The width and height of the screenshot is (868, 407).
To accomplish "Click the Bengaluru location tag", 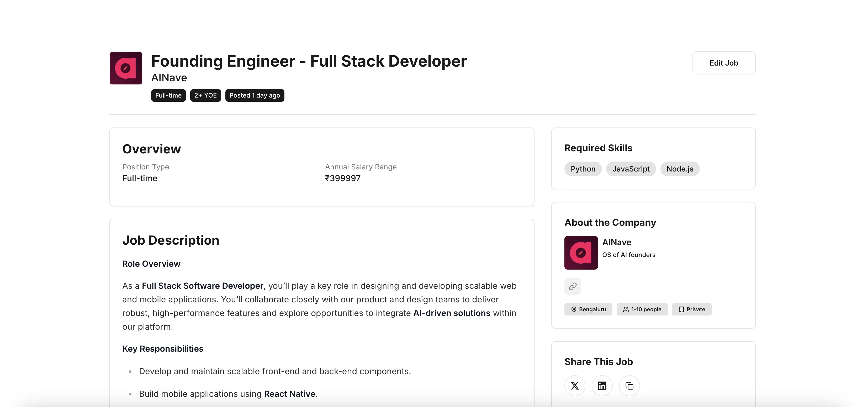I will [x=588, y=309].
